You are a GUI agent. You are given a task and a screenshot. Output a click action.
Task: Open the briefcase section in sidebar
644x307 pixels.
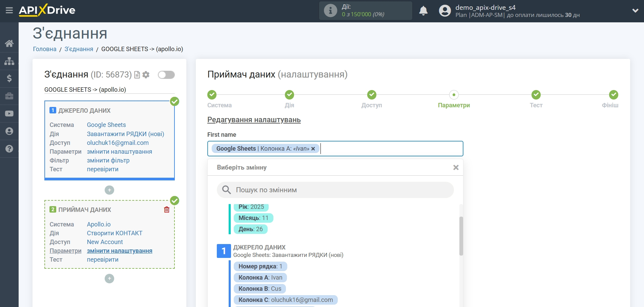pos(9,96)
